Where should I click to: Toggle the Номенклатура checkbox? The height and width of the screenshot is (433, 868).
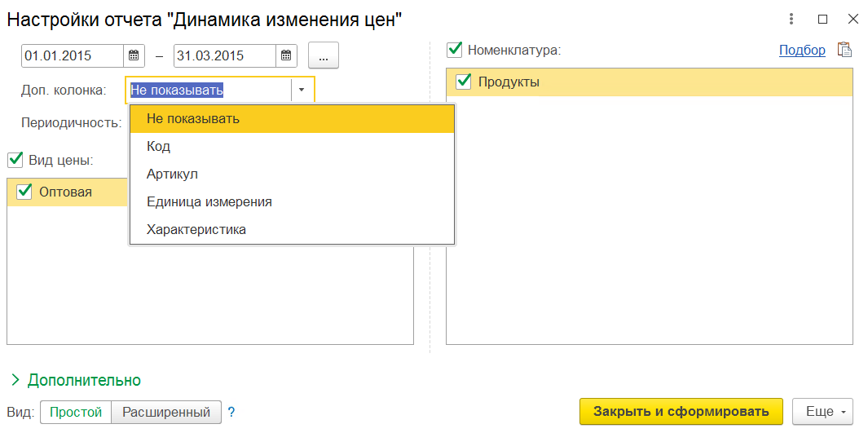[455, 50]
